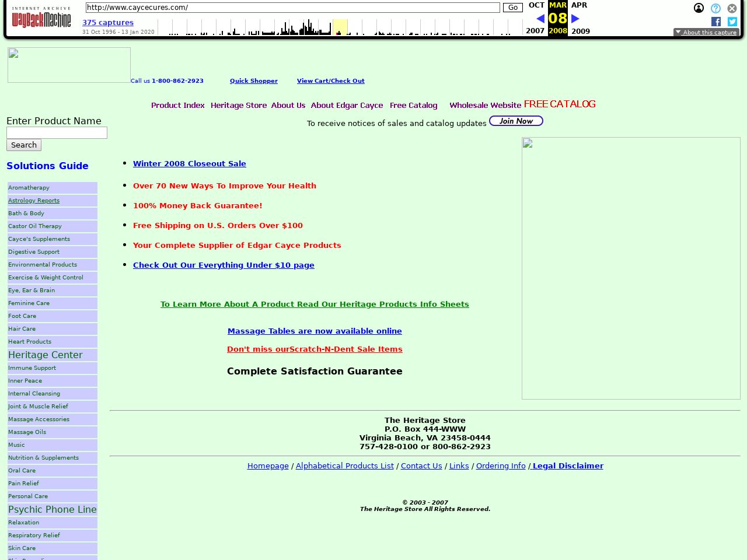The width and height of the screenshot is (747, 560).
Task: Focus the Enter Product Name field
Action: [x=57, y=133]
